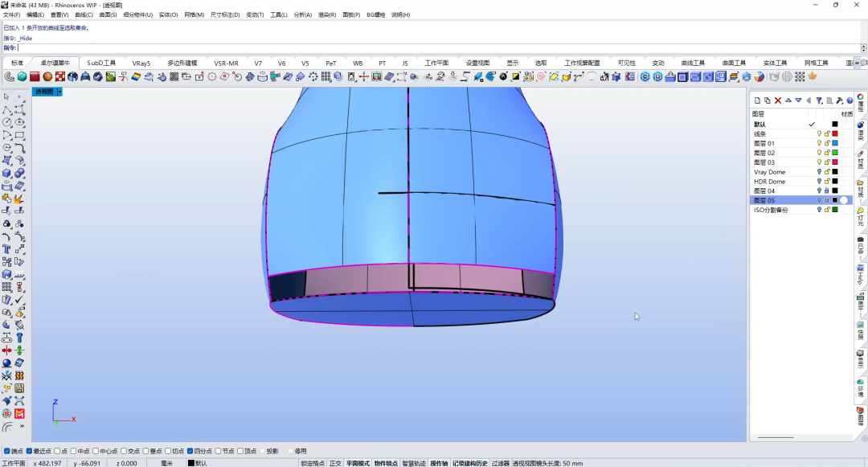Toggle 正交 ortho mode in status bar
This screenshot has width=868, height=467.
tap(335, 463)
